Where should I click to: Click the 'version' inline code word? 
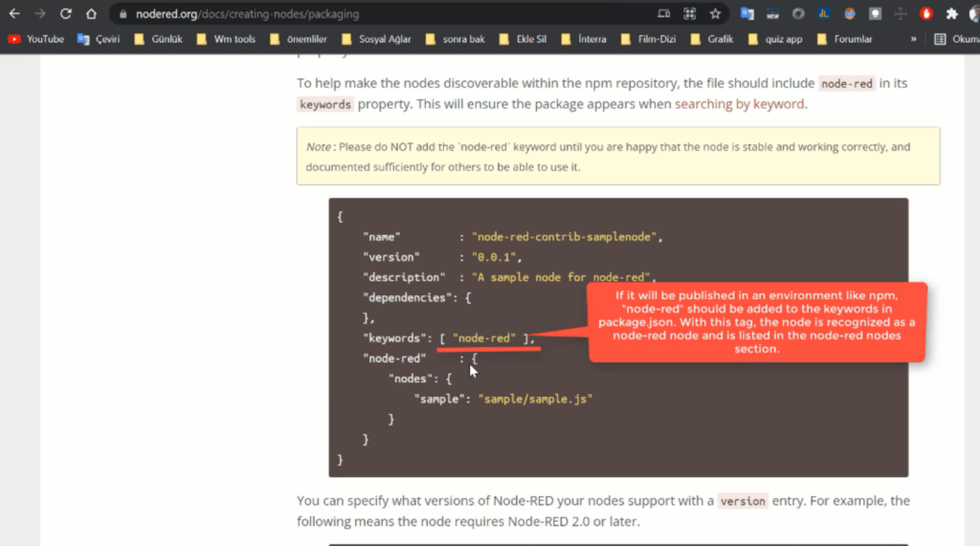coord(743,501)
